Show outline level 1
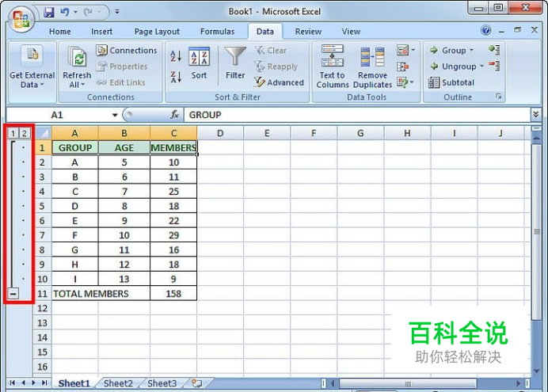The image size is (548, 392). (13, 133)
